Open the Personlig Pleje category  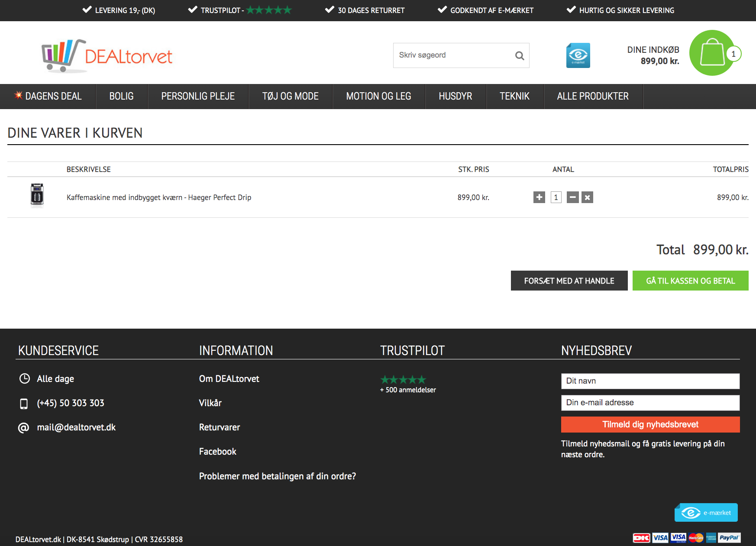coord(198,96)
